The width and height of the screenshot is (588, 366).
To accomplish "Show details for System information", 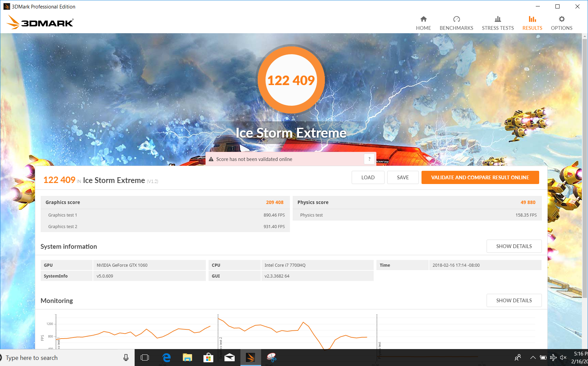I will (514, 246).
